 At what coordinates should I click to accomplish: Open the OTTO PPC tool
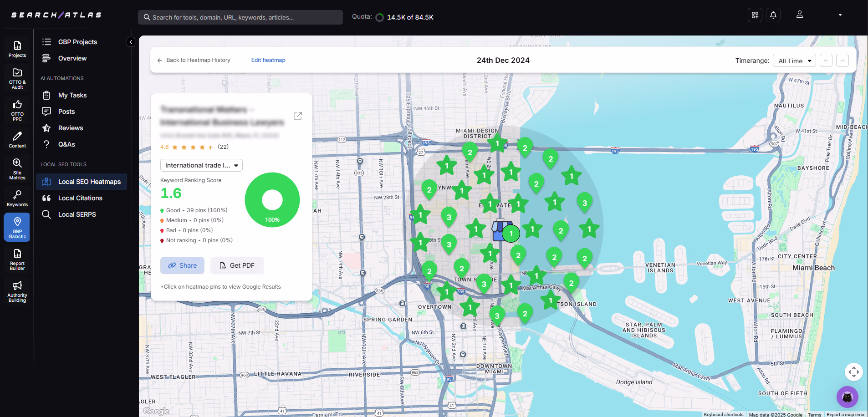(x=17, y=109)
